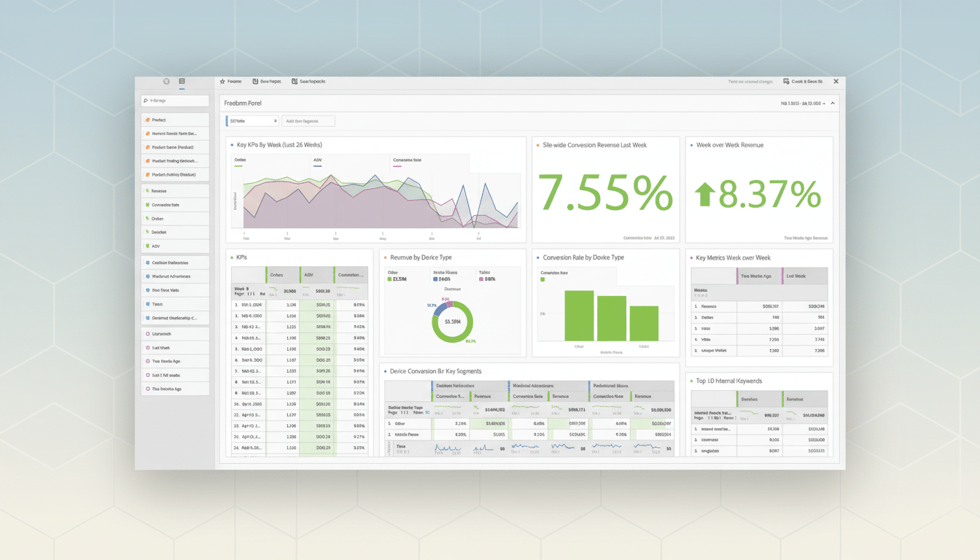Click the clock icon beside Last Week

click(147, 348)
